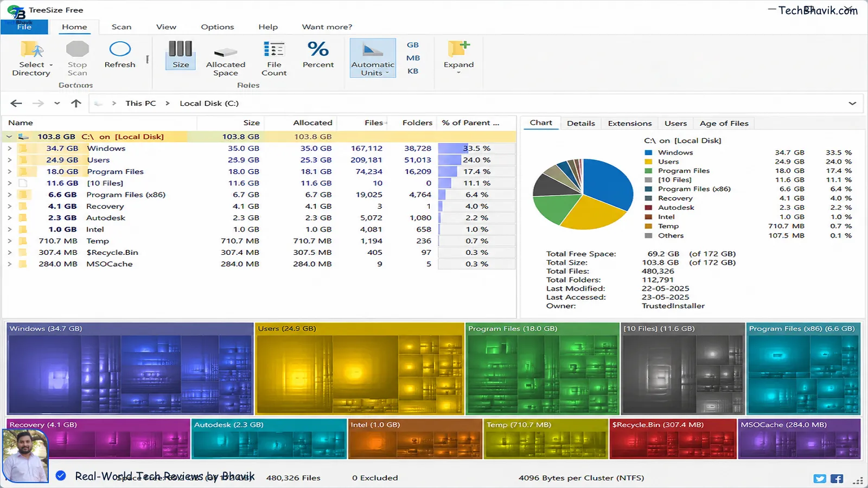This screenshot has height=488, width=868.
Task: Open the Options ribbon tab
Action: coord(218,27)
